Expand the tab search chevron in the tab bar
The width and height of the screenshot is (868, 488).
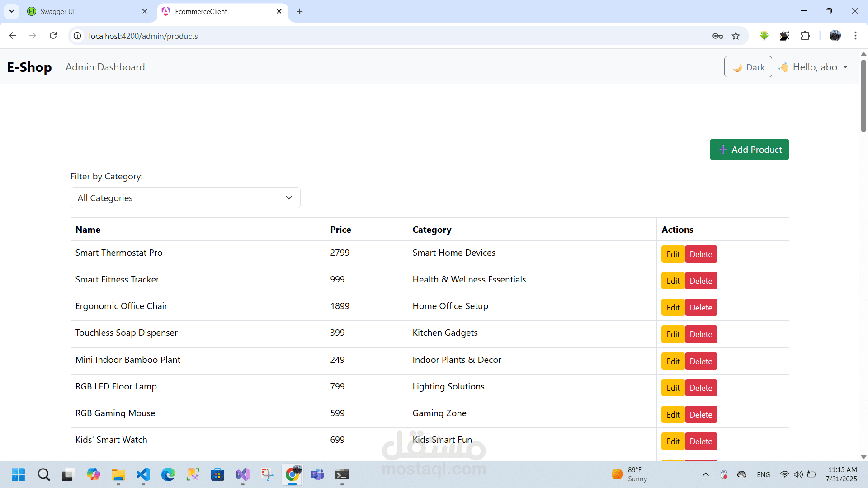click(12, 11)
